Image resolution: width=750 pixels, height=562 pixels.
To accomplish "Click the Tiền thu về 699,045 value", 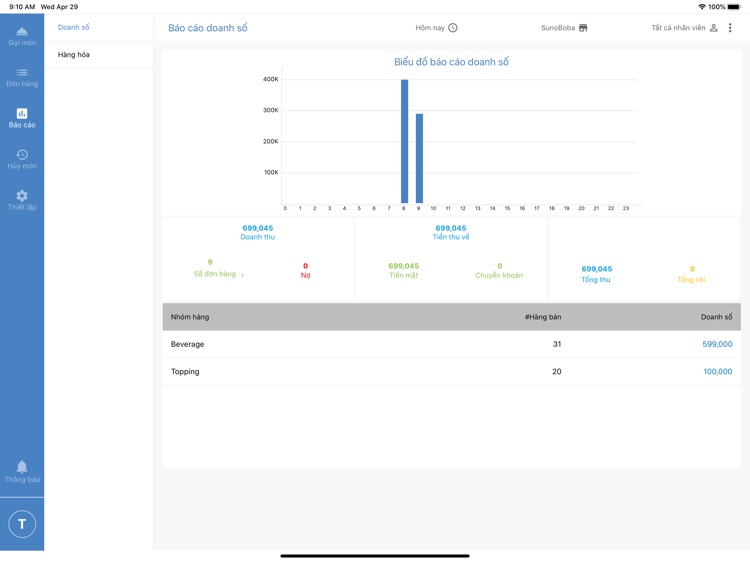I will click(451, 228).
